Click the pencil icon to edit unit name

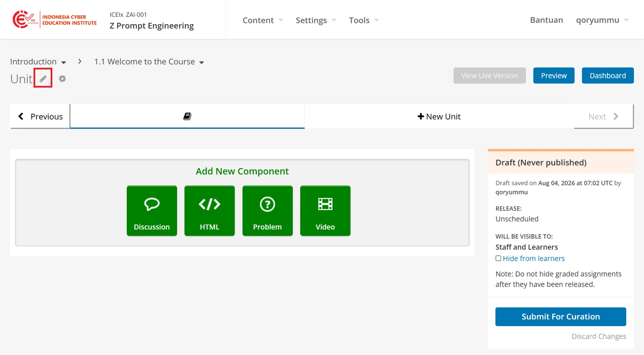coord(43,78)
